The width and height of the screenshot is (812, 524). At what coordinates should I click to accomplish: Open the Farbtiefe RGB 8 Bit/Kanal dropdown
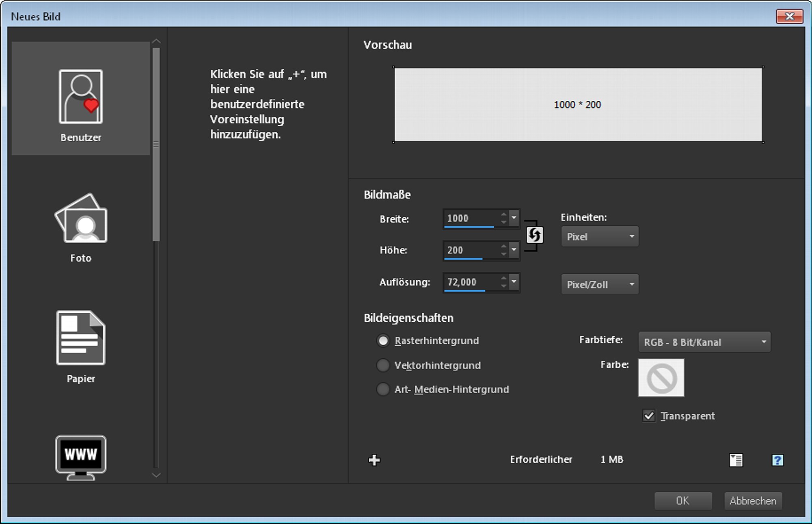coord(704,342)
